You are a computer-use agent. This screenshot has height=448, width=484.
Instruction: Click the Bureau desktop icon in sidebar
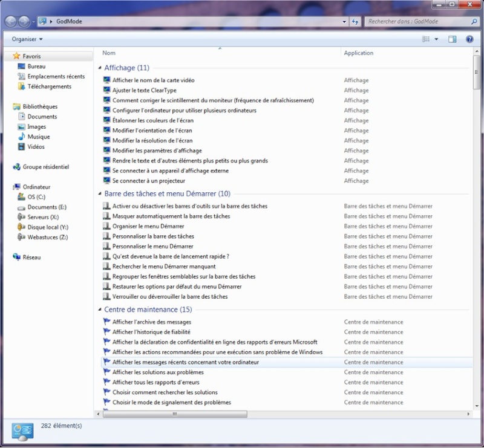21,67
